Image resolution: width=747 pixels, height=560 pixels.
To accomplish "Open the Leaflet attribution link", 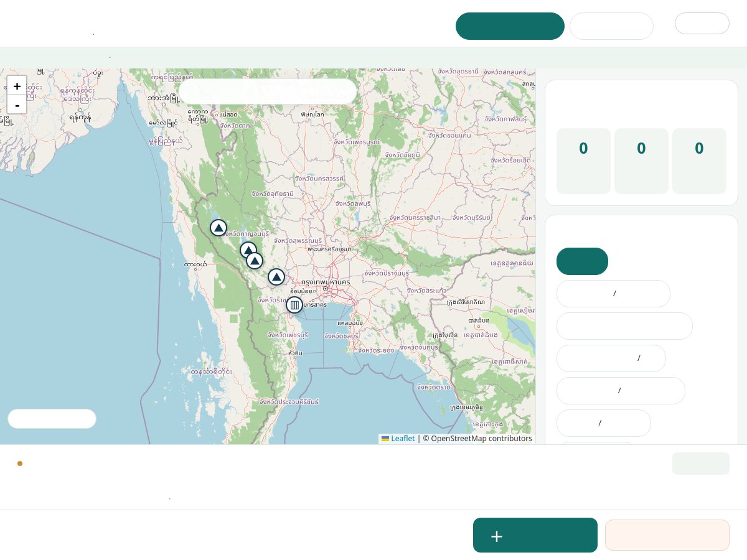I will [403, 439].
